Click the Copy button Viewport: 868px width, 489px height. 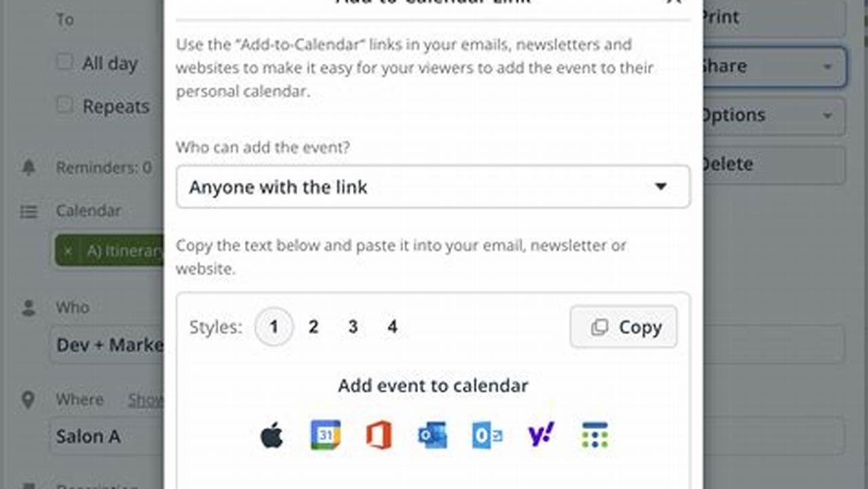pos(622,327)
